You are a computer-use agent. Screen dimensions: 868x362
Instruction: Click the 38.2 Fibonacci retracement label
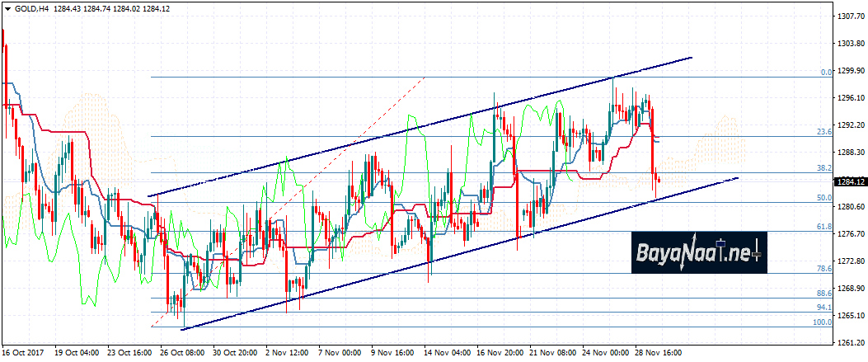(x=823, y=167)
